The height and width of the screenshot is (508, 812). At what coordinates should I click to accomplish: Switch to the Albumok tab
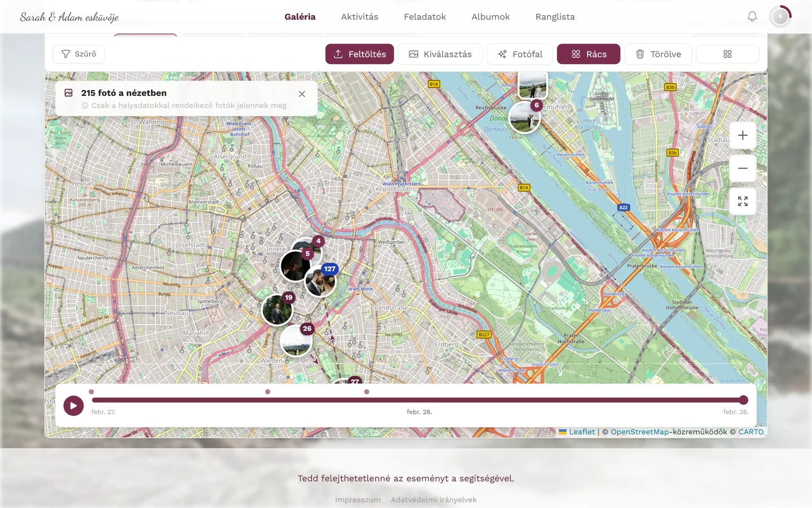pos(491,17)
